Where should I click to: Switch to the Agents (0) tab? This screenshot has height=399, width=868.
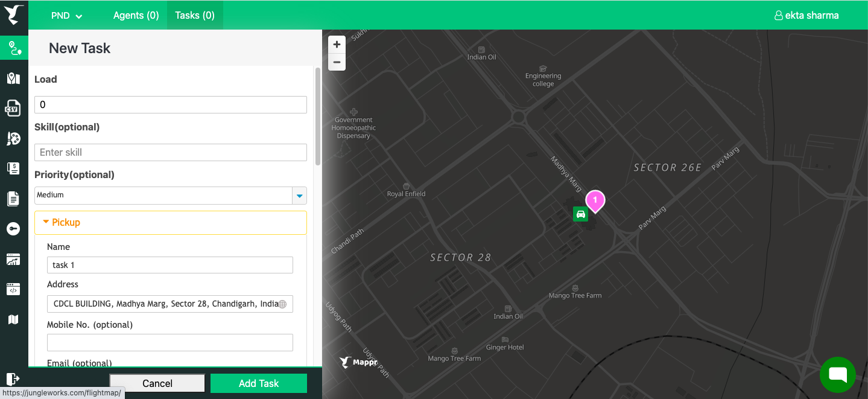[136, 16]
